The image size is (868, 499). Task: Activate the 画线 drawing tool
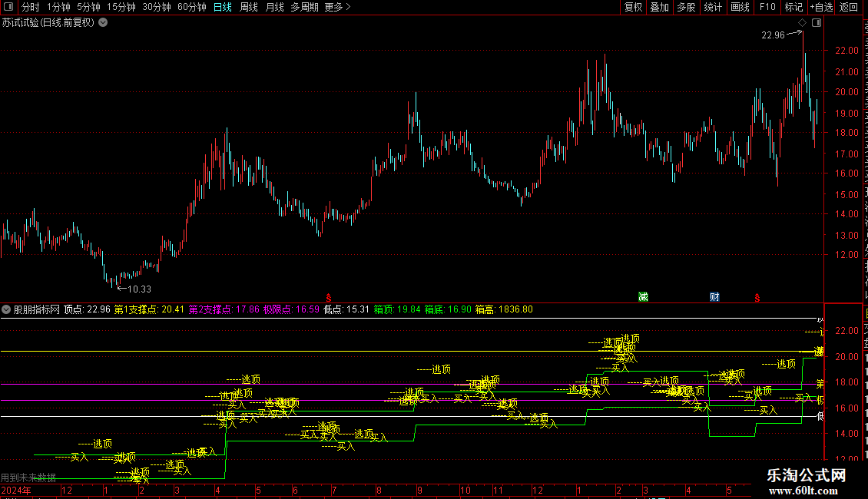pos(740,7)
